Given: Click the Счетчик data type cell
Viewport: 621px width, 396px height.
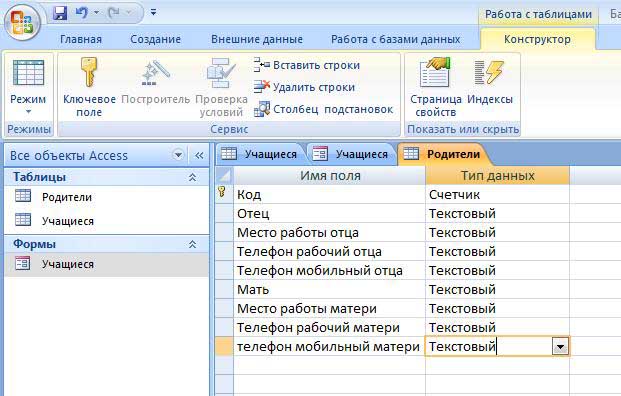Looking at the screenshot, I should pyautogui.click(x=497, y=194).
